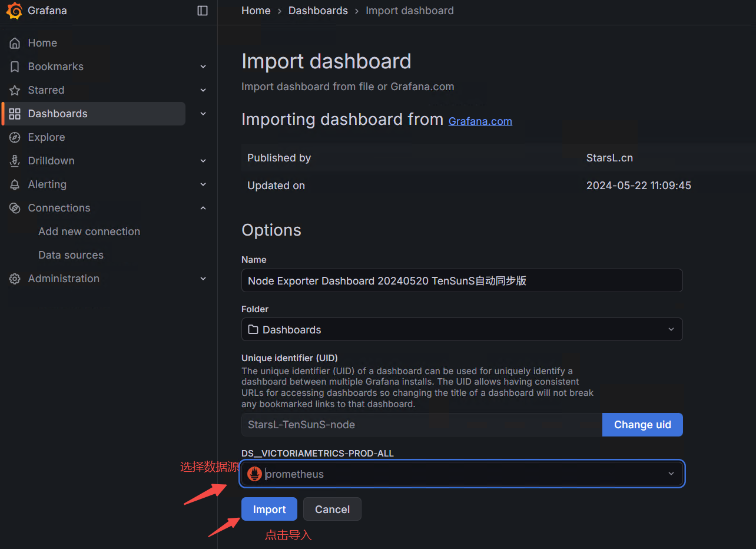Click Home in the breadcrumb
The height and width of the screenshot is (549, 756).
[x=256, y=11]
